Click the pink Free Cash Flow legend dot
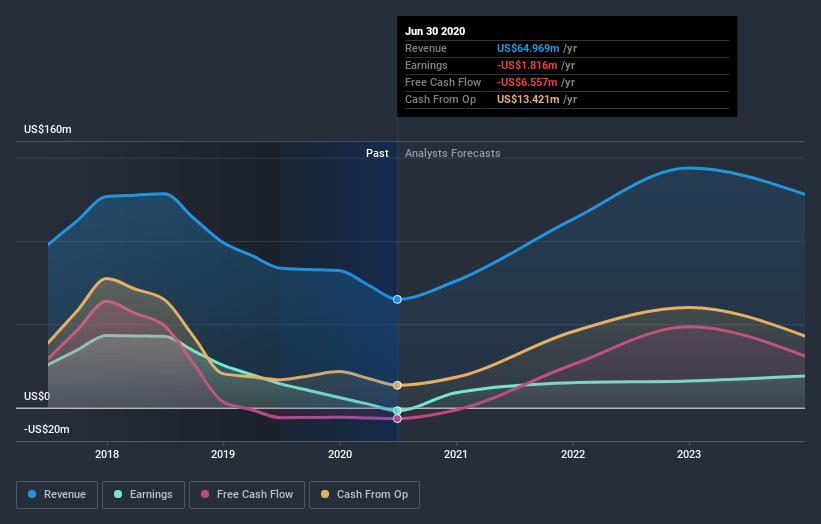821x524 pixels. tap(205, 494)
